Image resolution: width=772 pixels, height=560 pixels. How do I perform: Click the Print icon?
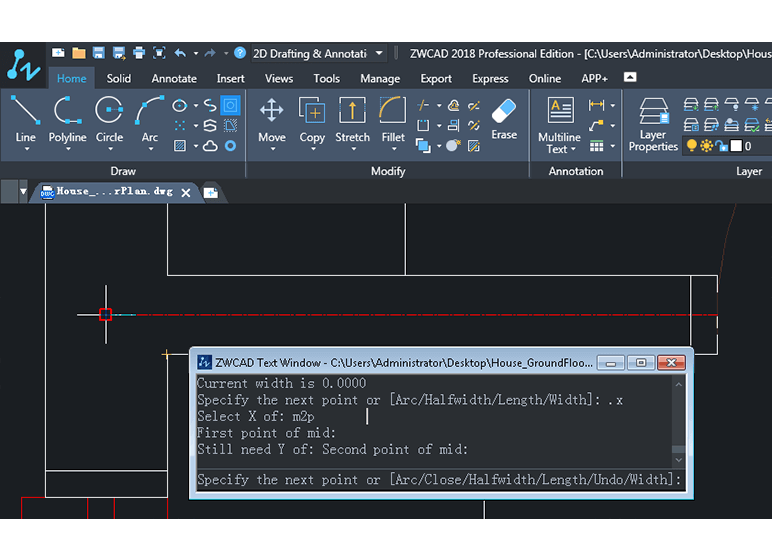click(x=139, y=53)
